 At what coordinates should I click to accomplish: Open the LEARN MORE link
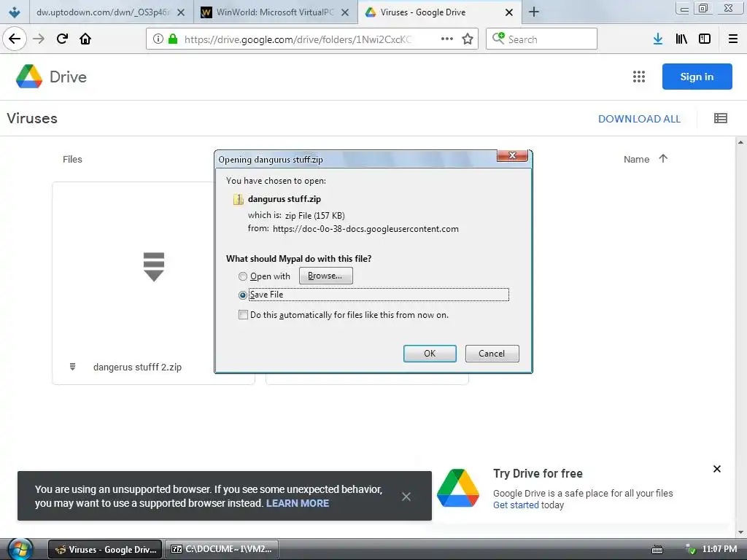298,503
